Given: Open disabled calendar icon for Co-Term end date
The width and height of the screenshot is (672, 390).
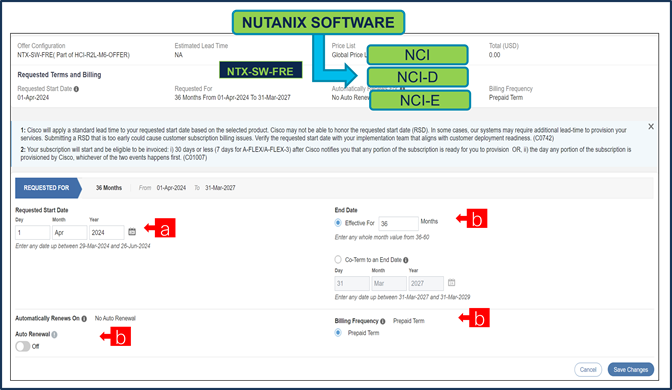Looking at the screenshot, I should [x=451, y=283].
